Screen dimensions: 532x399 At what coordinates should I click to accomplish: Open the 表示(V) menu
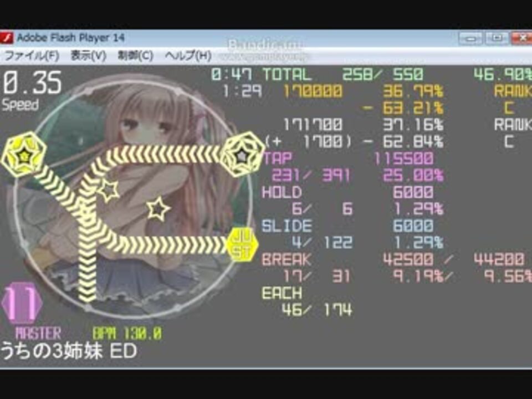[x=88, y=55]
